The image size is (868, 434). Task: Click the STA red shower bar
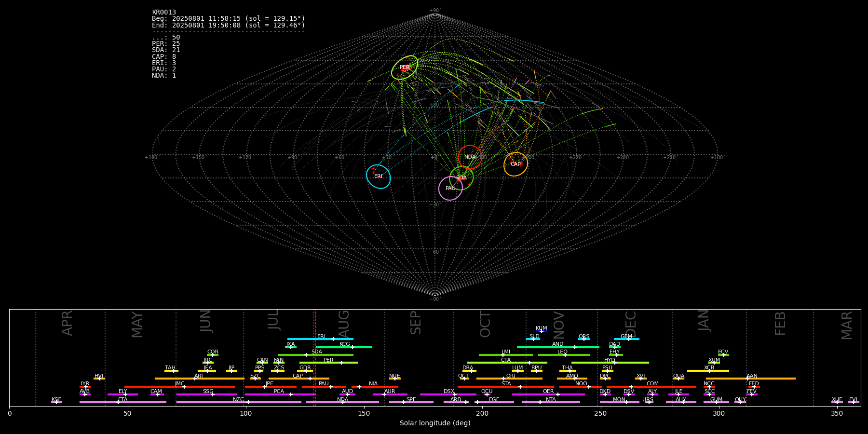tap(506, 387)
